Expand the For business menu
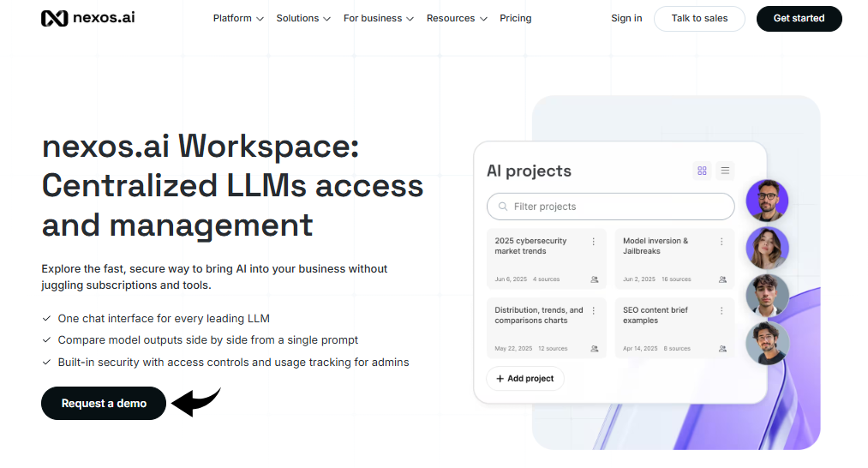868x468 pixels. [379, 18]
